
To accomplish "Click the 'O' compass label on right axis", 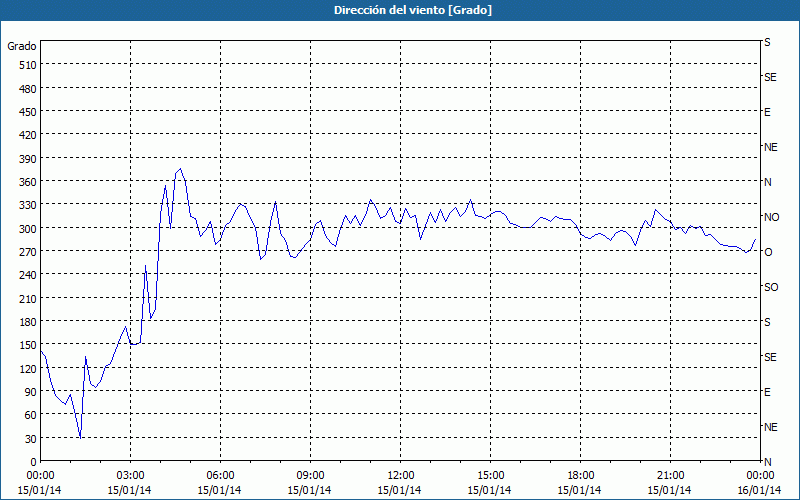I will coord(768,252).
